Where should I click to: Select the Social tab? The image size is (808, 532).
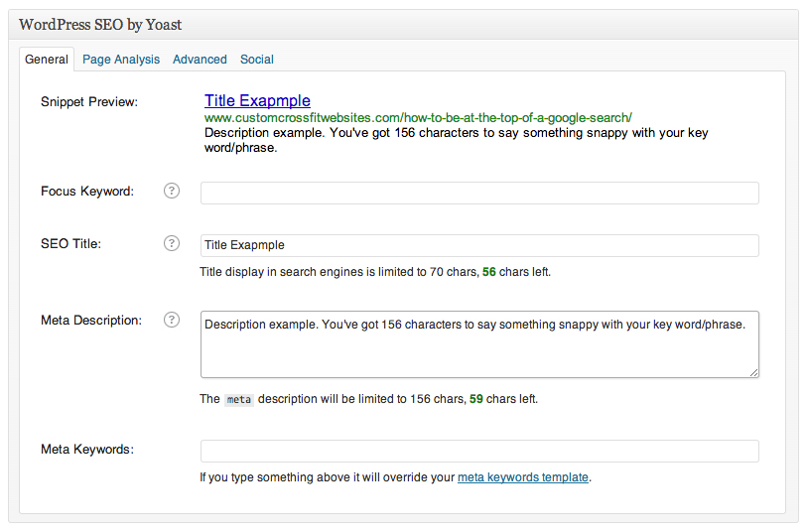pos(257,60)
